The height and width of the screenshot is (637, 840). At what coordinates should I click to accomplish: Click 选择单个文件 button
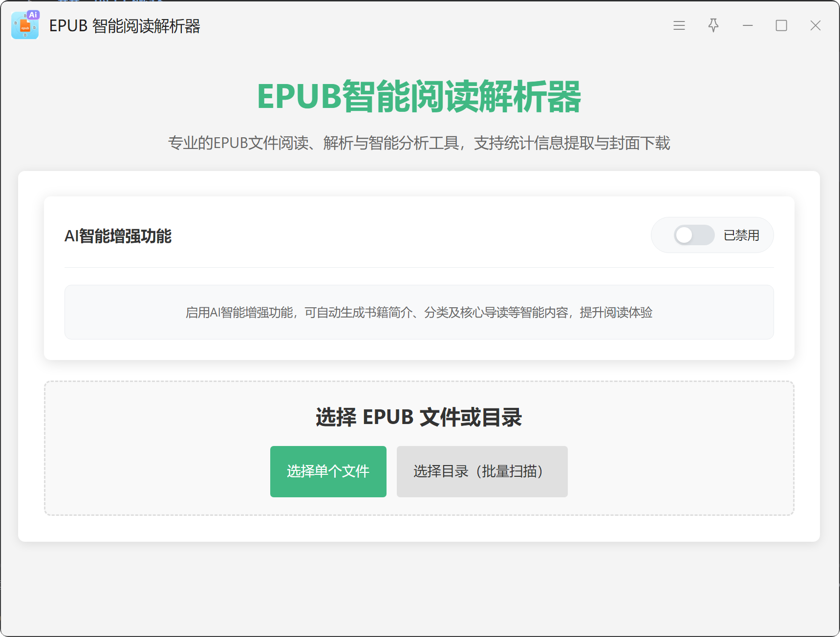[328, 471]
